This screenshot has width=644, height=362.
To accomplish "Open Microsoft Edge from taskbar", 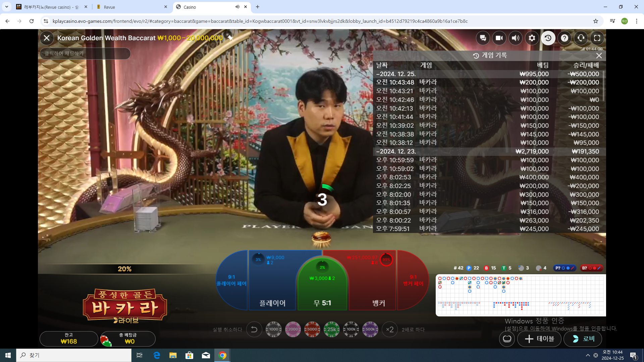I will 157,355.
